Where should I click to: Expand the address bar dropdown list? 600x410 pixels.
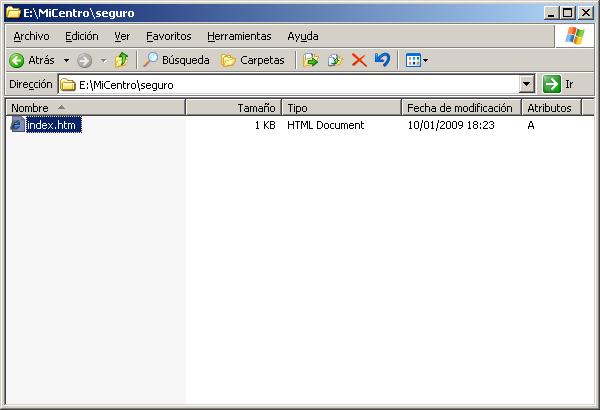tap(527, 85)
